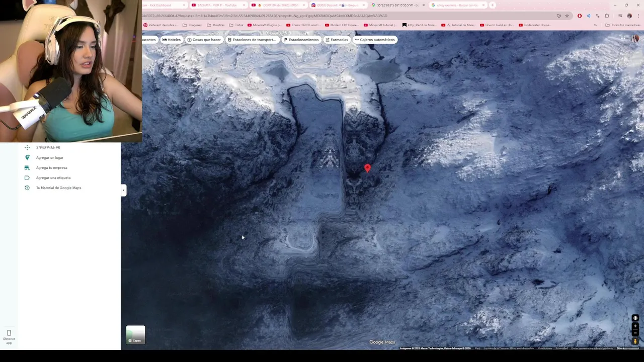Open the Tiktok bookmark folder
Image resolution: width=644 pixels, height=362 pixels.
pos(236,25)
